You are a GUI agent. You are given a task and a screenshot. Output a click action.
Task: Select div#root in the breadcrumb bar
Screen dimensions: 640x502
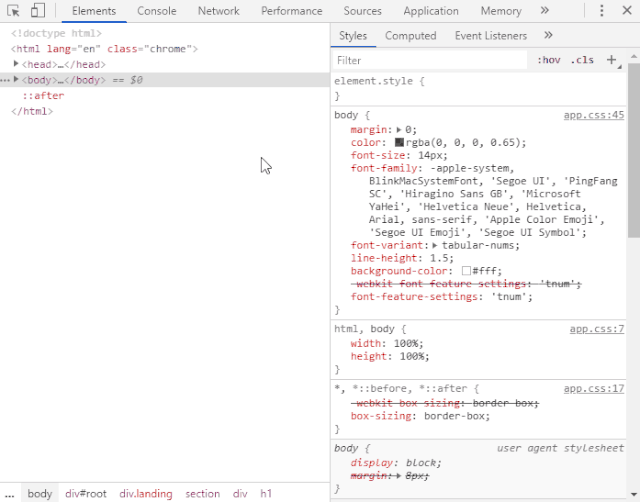pyautogui.click(x=86, y=493)
